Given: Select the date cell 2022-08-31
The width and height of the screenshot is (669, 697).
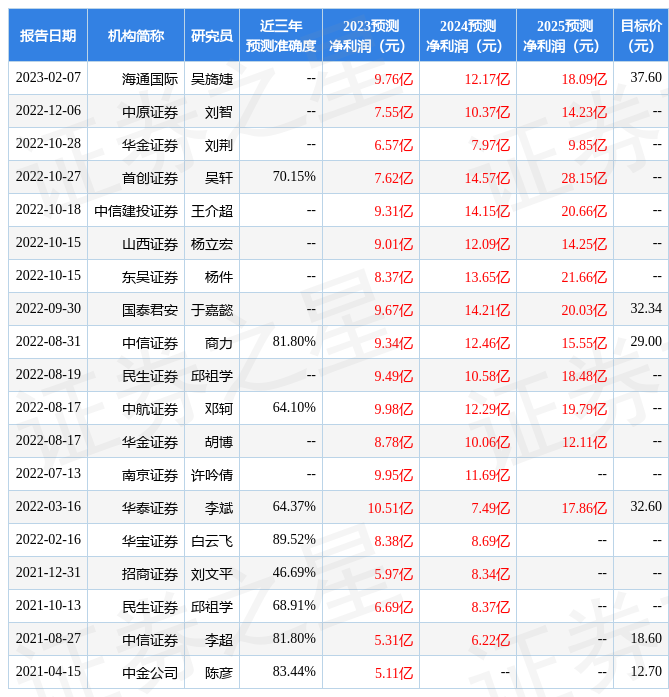Looking at the screenshot, I should pos(48,341).
